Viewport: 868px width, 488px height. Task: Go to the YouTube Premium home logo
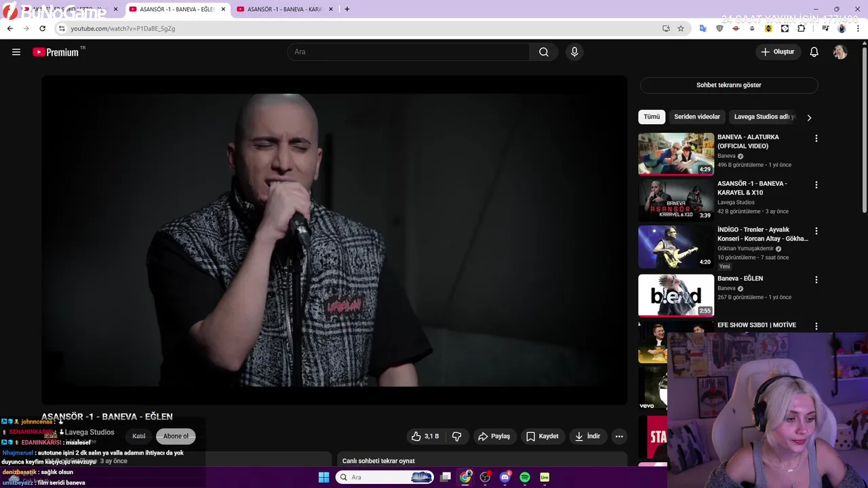tap(56, 52)
